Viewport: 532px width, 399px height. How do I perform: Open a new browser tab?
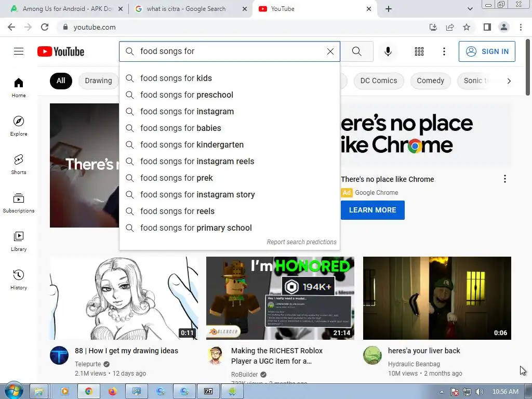pos(389,9)
